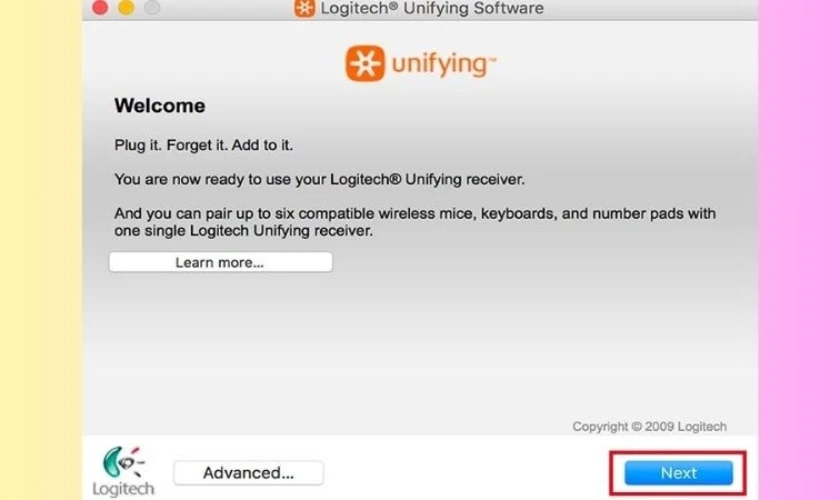Click the empty gray area below Learn more

coord(420,348)
